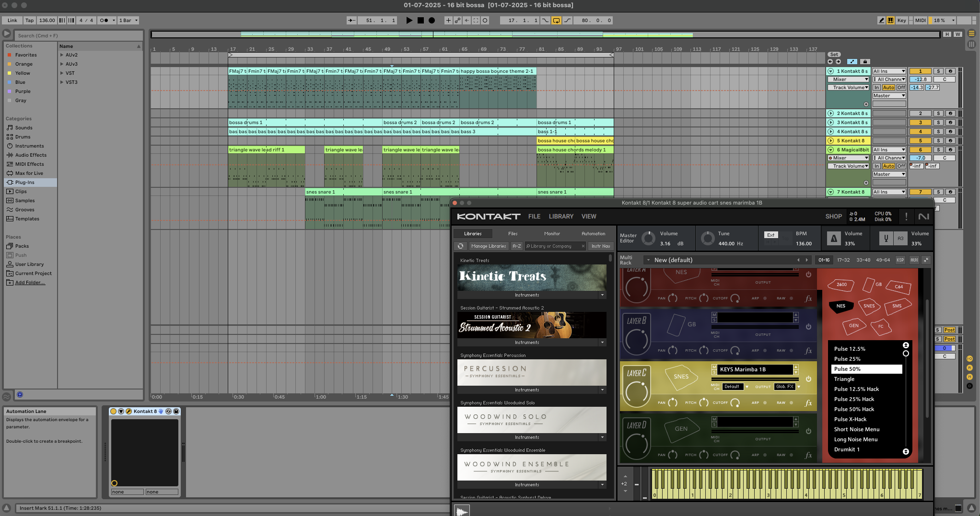Toggle the Follow playback arrow icon
The width and height of the screenshot is (980, 516).
pos(352,21)
